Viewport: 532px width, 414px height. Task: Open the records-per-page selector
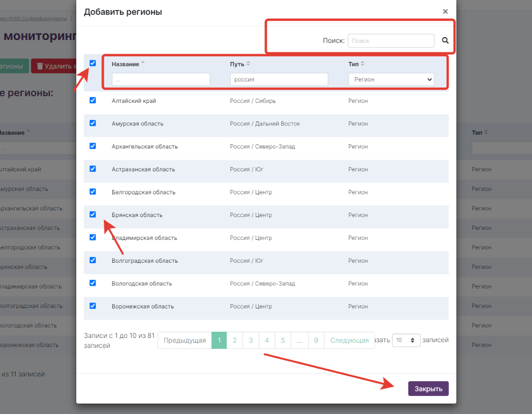(406, 340)
